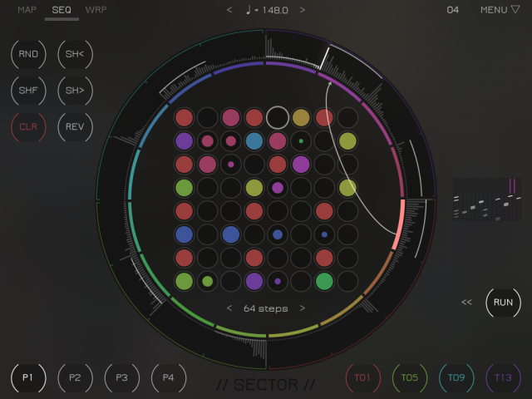Screen dimensions: 532x399
Task: Start playback with the RUN button
Action: click(x=503, y=303)
